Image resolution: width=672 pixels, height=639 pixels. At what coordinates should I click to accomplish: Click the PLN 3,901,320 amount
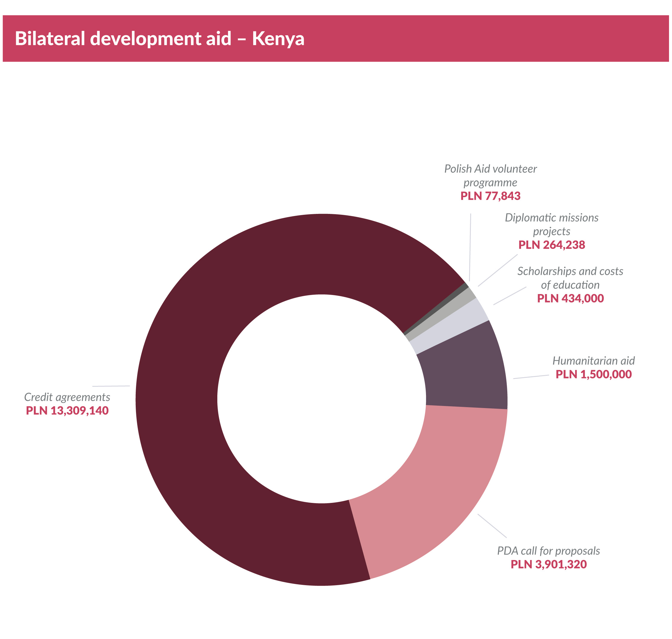tap(549, 565)
